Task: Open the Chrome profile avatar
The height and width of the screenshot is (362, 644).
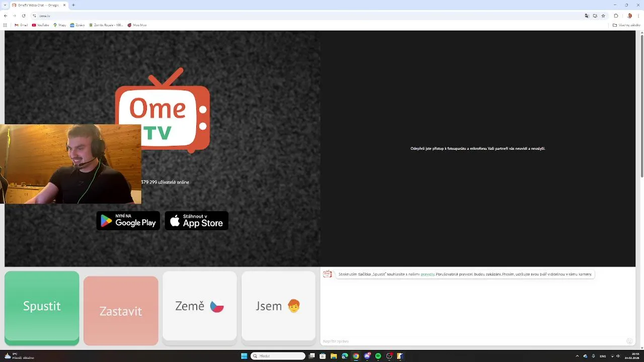Action: pos(629,16)
